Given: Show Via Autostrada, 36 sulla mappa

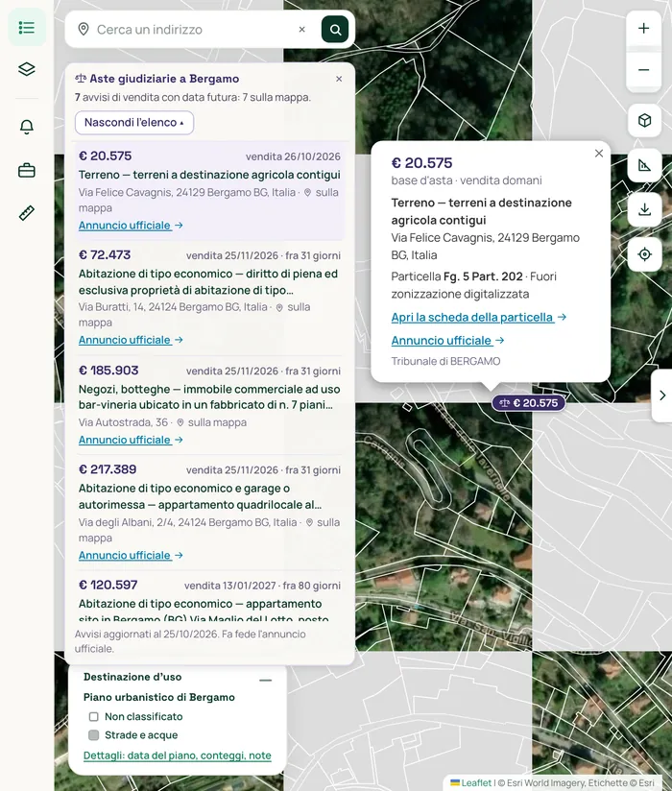Looking at the screenshot, I should point(211,422).
